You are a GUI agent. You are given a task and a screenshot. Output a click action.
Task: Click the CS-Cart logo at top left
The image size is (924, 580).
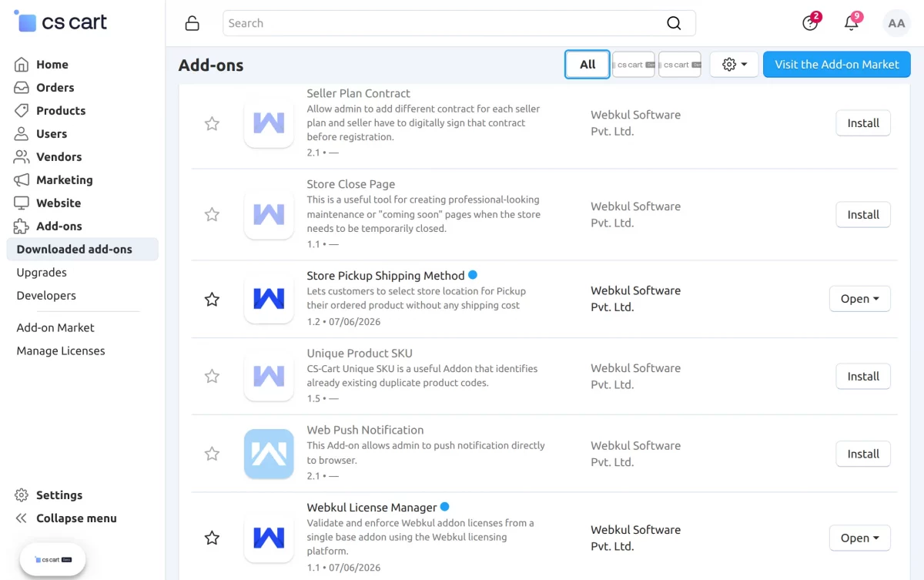61,22
